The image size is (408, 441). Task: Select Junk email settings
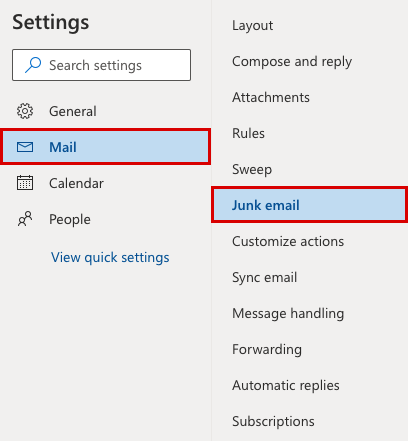(x=309, y=205)
